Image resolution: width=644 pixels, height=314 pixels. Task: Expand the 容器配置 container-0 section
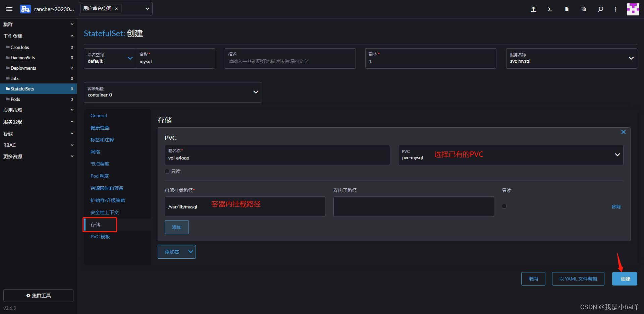tap(256, 92)
